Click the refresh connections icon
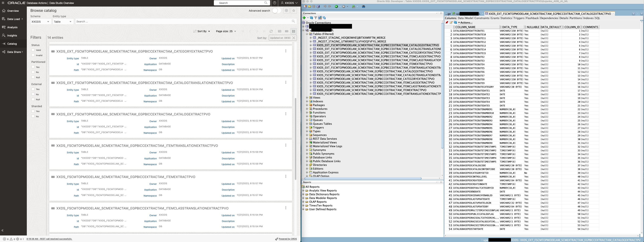The width and height of the screenshot is (644, 242). coord(312,18)
